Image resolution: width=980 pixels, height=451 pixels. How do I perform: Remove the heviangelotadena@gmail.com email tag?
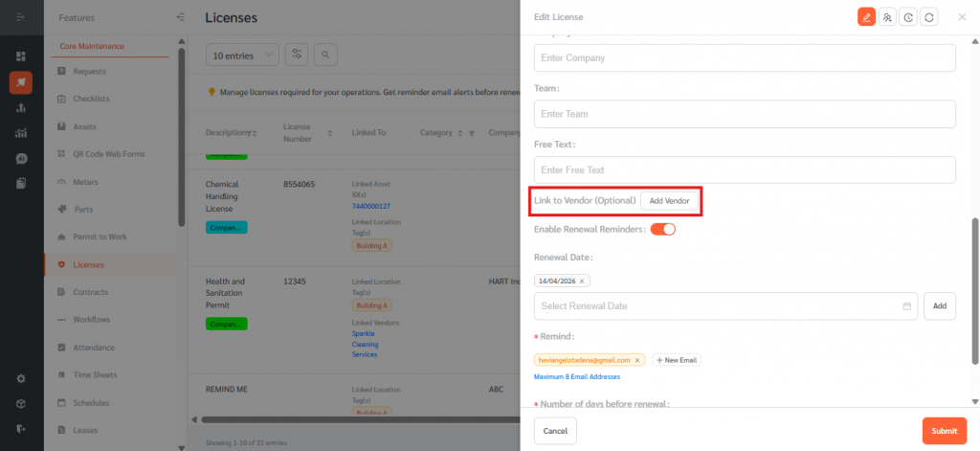637,360
